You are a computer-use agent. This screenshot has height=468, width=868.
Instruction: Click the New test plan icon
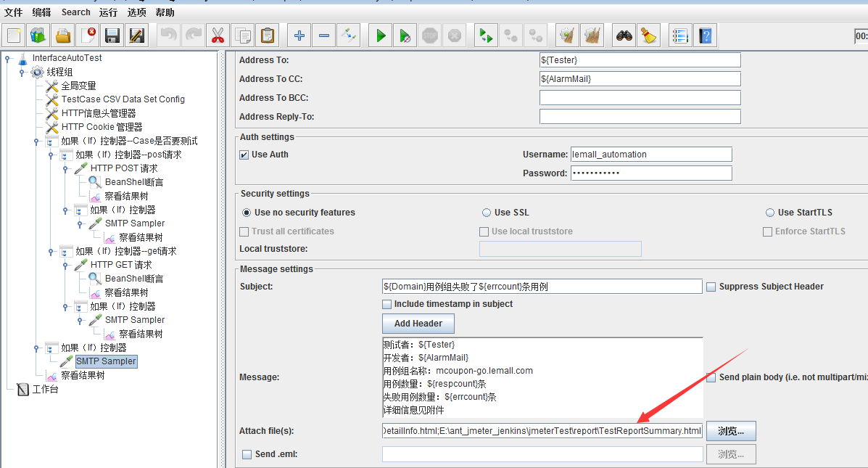(x=14, y=35)
